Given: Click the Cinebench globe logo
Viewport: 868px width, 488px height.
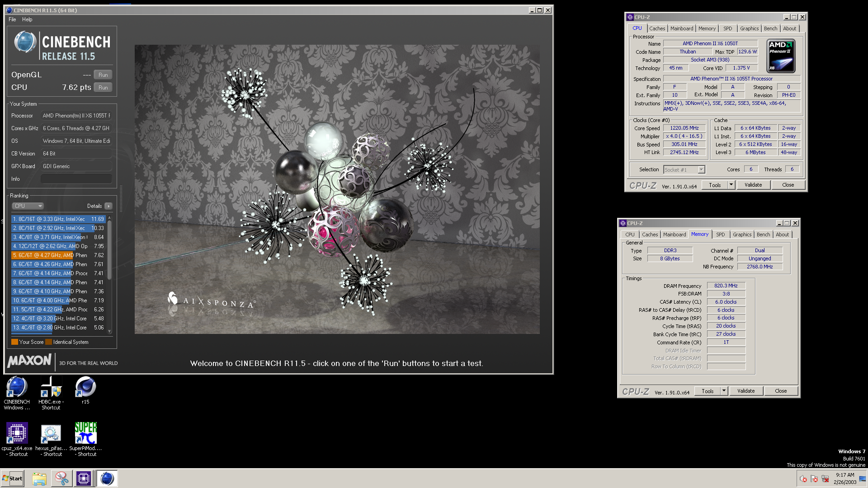Looking at the screenshot, I should point(25,42).
